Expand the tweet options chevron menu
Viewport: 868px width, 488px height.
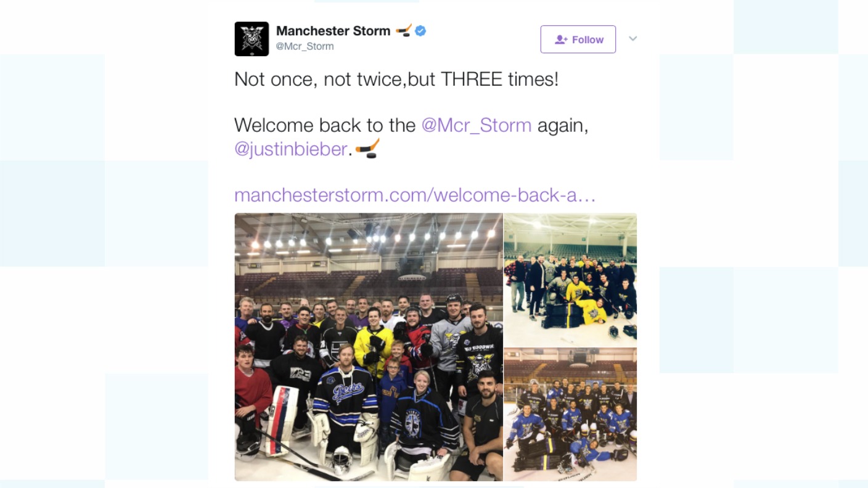[x=633, y=39]
